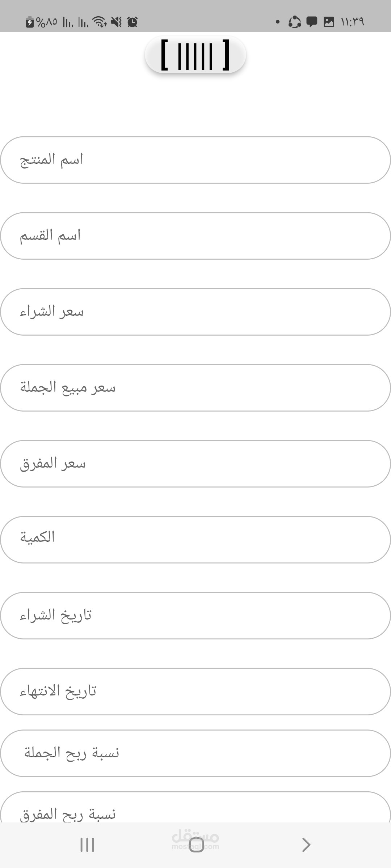This screenshot has height=868, width=391.
Task: Tap the muted sound status icon
Action: [116, 22]
